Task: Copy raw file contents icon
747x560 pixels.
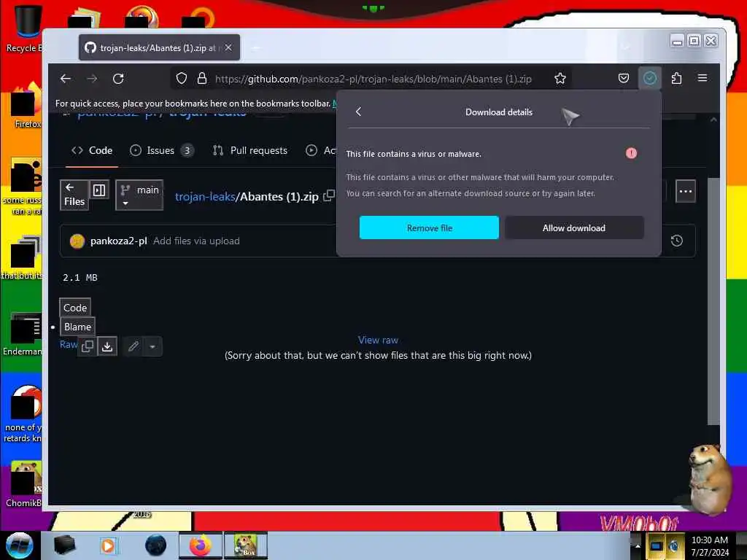Action: pyautogui.click(x=88, y=346)
